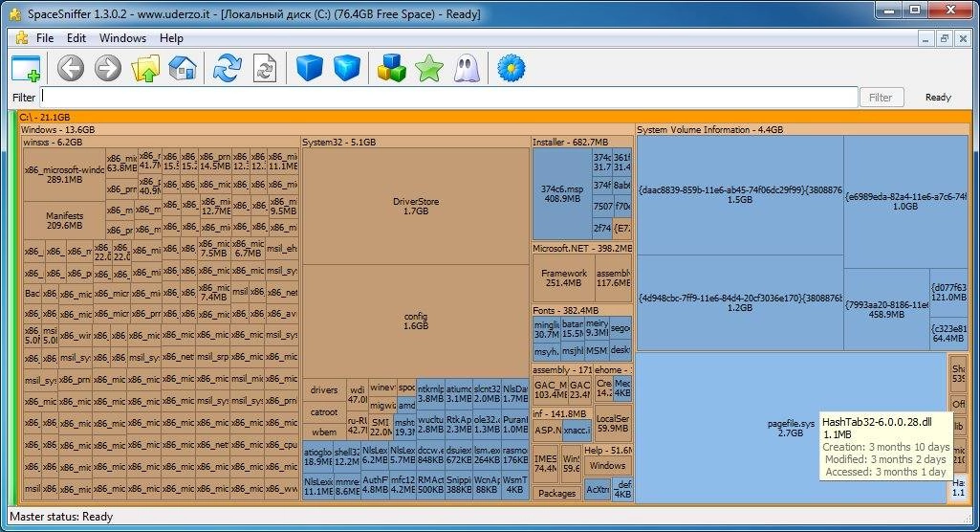Click the first blue cube icon (less detail)

310,68
